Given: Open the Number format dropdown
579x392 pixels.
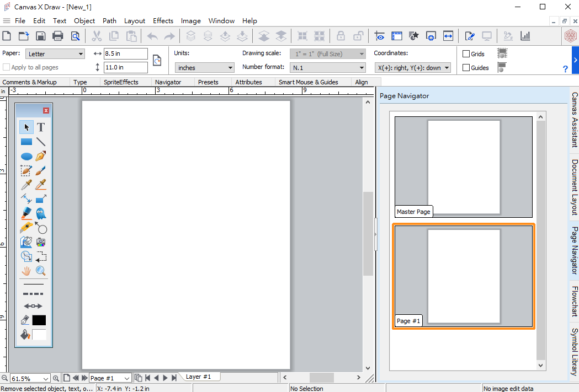Looking at the screenshot, I should 327,67.
